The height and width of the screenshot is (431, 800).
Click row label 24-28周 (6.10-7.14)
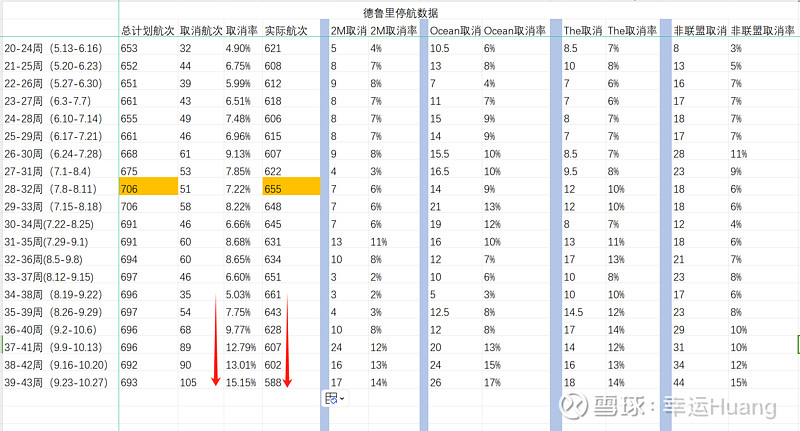[x=54, y=118]
